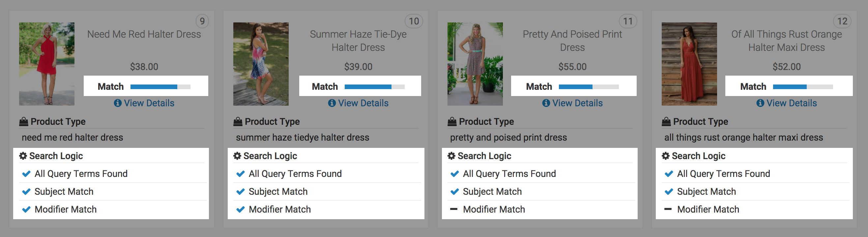Viewport: 868px width, 237px height.
Task: Click the match score bar on card 9
Action: point(160,87)
